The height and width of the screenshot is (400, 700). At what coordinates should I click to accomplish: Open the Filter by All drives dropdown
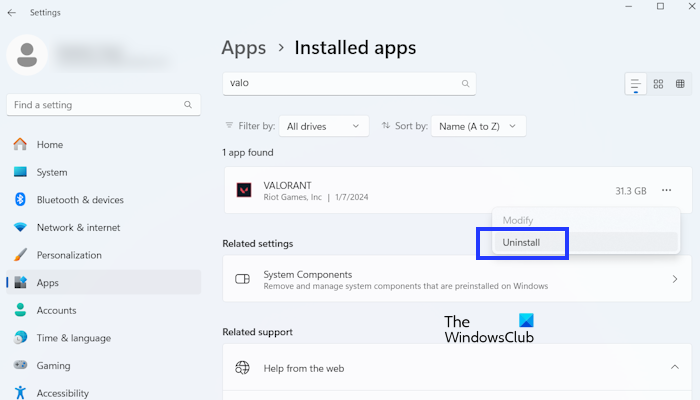pyautogui.click(x=324, y=126)
